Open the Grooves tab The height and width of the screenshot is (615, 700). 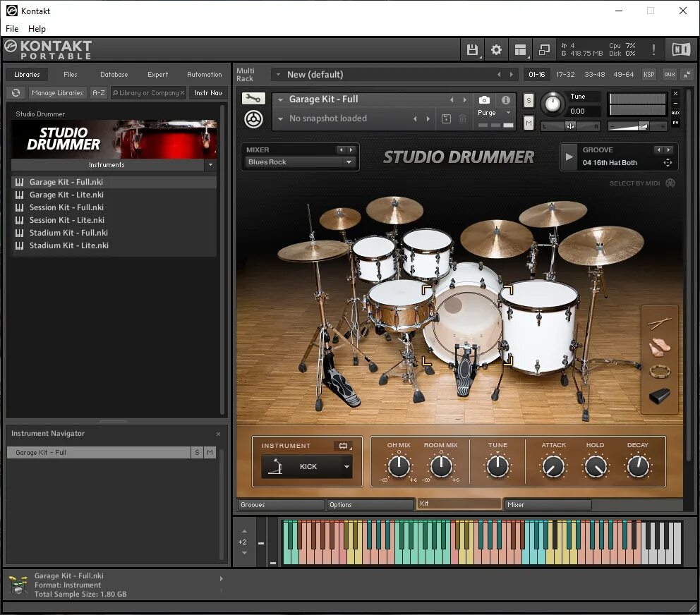(x=280, y=505)
